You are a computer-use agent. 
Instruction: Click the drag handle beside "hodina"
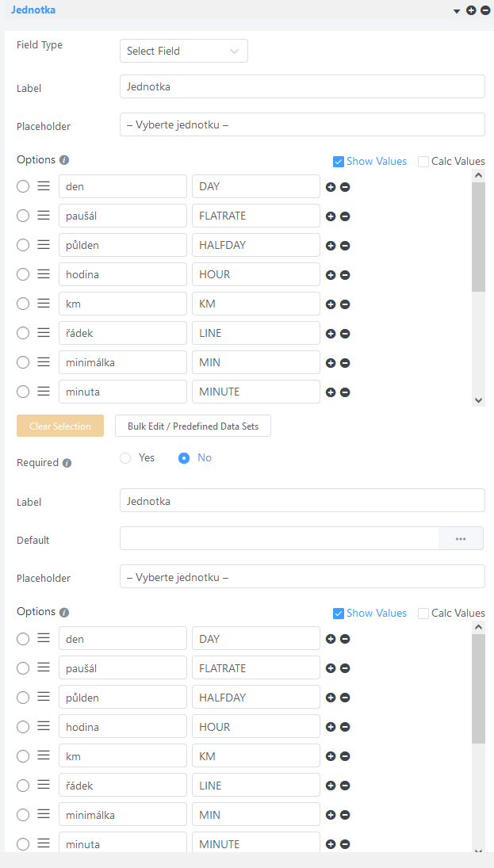click(43, 274)
